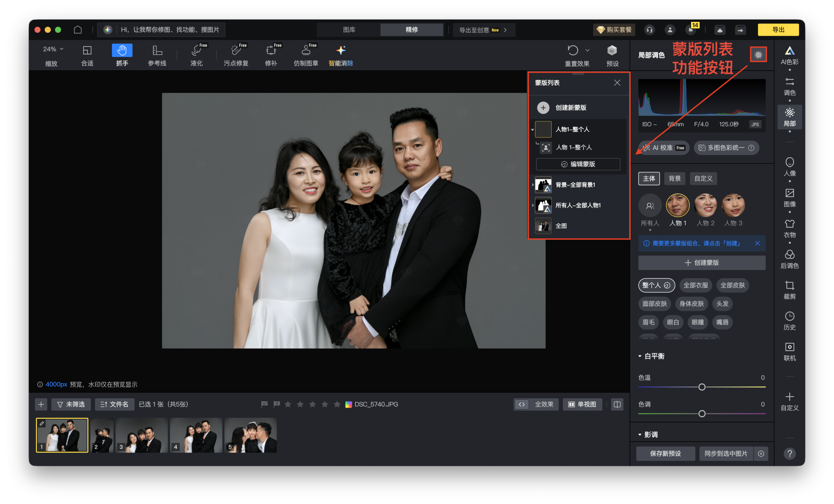Select 人物 2 face mask
Image resolution: width=834 pixels, height=504 pixels.
point(705,206)
